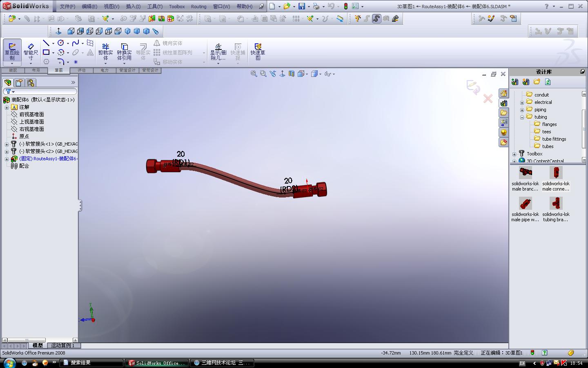The width and height of the screenshot is (588, 368).
Task: Expand the RouteAssy1 subassembly node
Action: (x=7, y=159)
